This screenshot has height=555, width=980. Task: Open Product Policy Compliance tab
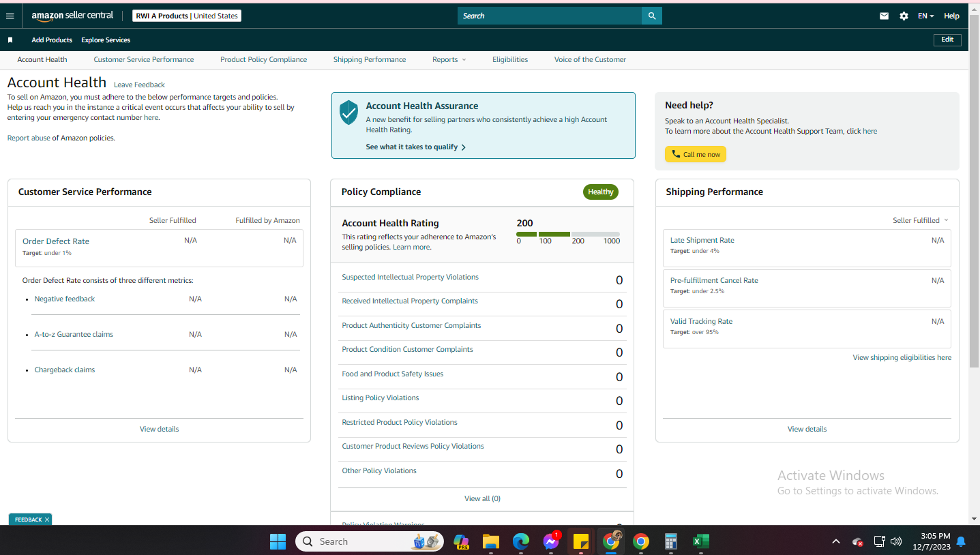263,59
